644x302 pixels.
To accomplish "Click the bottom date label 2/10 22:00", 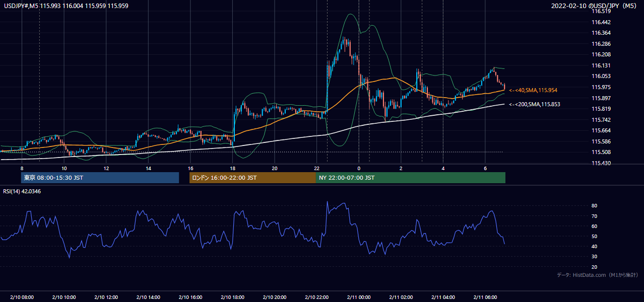I will 316,297.
